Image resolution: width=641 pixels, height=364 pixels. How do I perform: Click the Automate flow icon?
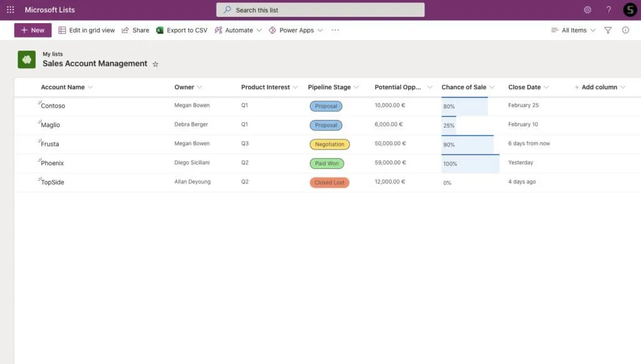[x=218, y=30]
